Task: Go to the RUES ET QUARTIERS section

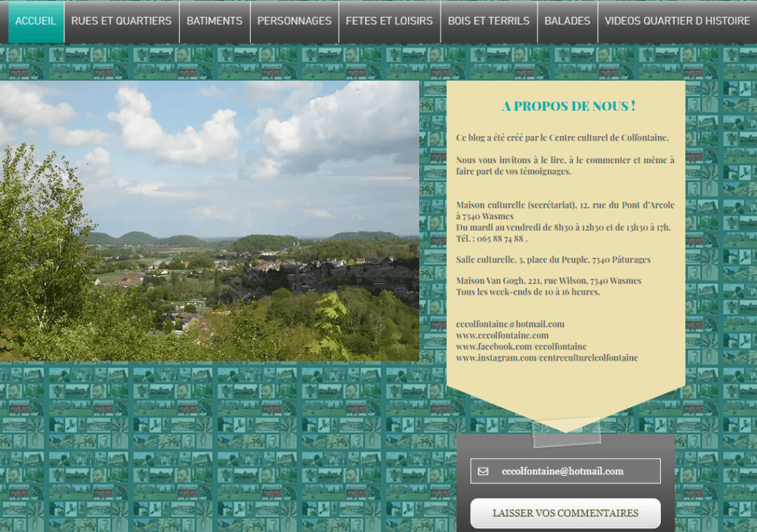Action: pyautogui.click(x=121, y=21)
